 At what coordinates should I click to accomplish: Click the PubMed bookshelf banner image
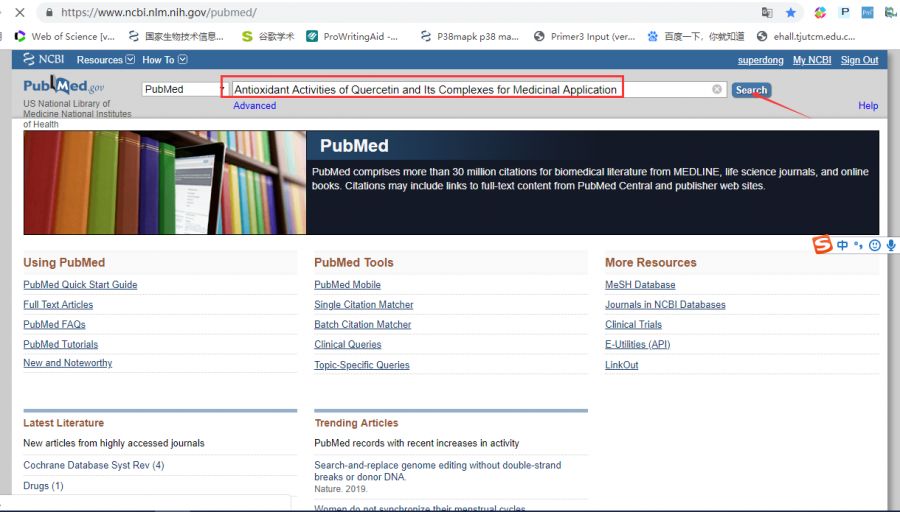coord(164,182)
